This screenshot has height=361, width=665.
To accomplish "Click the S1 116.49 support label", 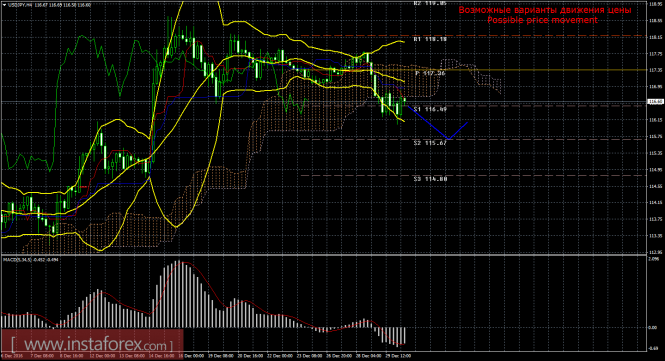I will coord(430,109).
